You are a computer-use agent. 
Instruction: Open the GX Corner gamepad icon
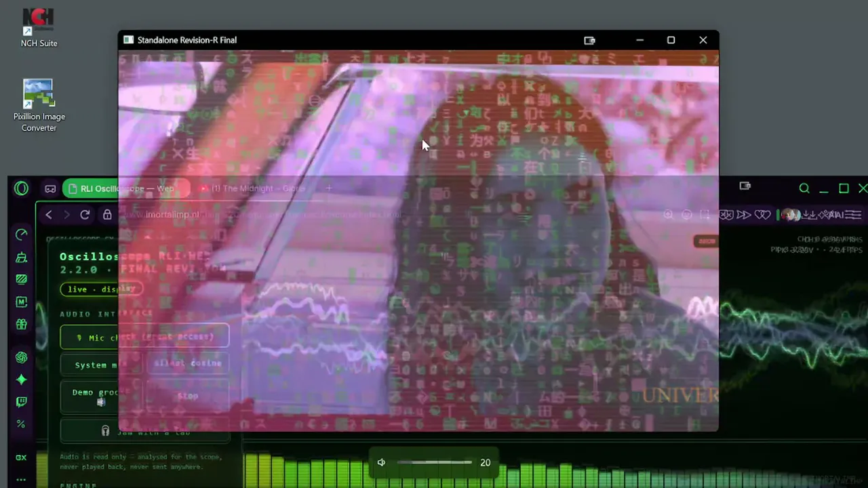(x=50, y=188)
